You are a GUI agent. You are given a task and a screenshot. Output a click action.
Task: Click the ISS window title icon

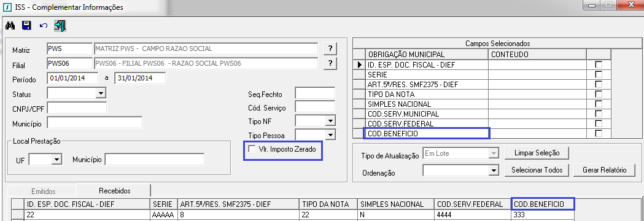[x=7, y=7]
